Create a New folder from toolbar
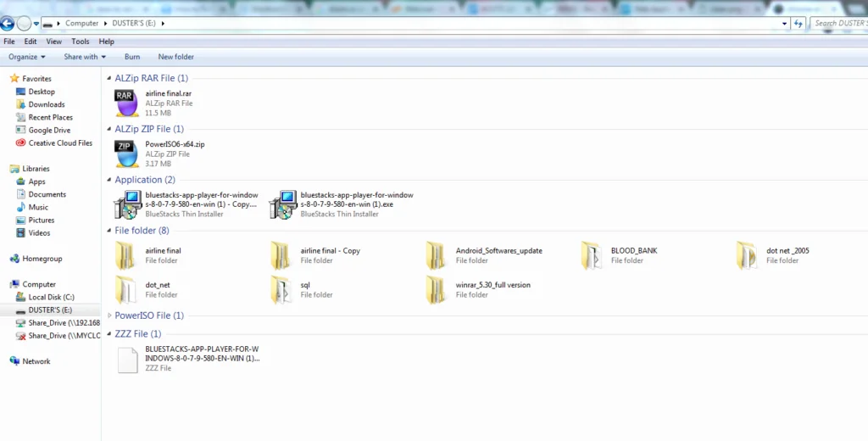 click(176, 57)
